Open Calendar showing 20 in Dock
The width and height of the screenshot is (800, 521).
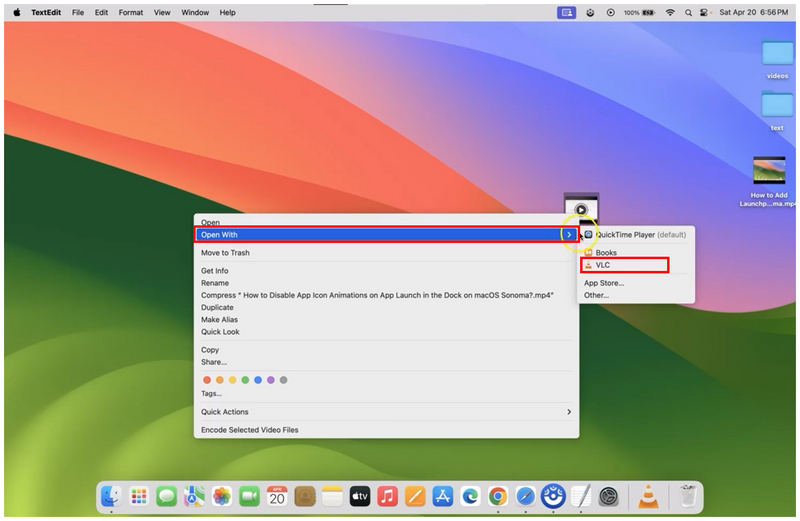(x=277, y=496)
